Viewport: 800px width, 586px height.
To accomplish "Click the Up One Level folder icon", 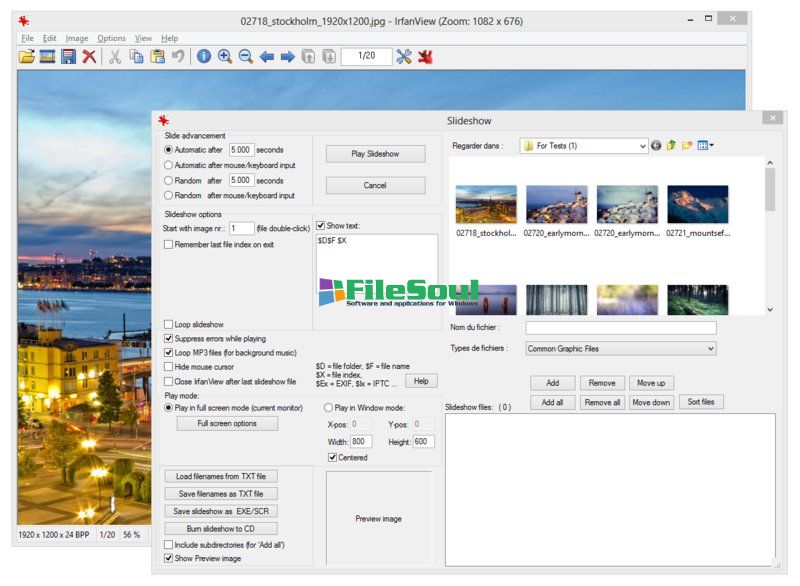I will (x=672, y=146).
